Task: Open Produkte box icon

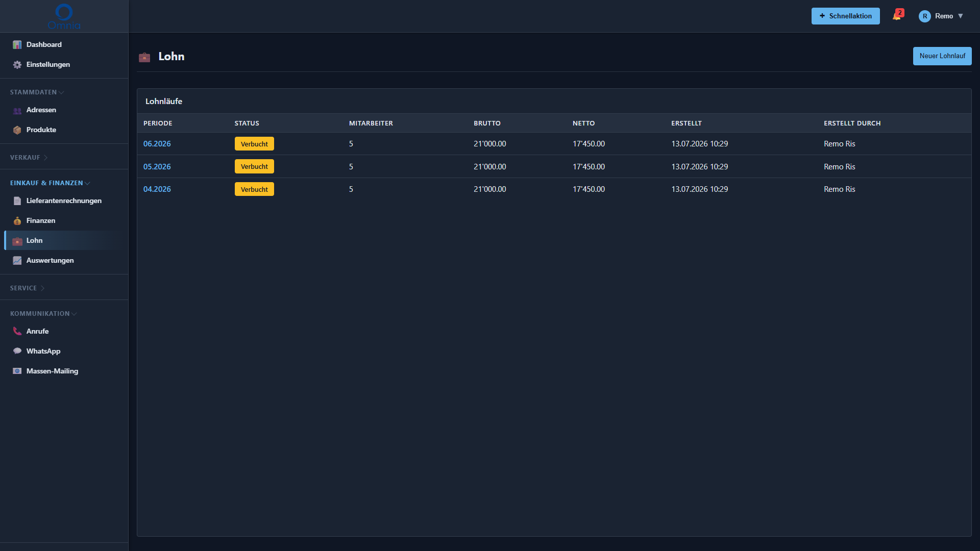Action: 17,130
